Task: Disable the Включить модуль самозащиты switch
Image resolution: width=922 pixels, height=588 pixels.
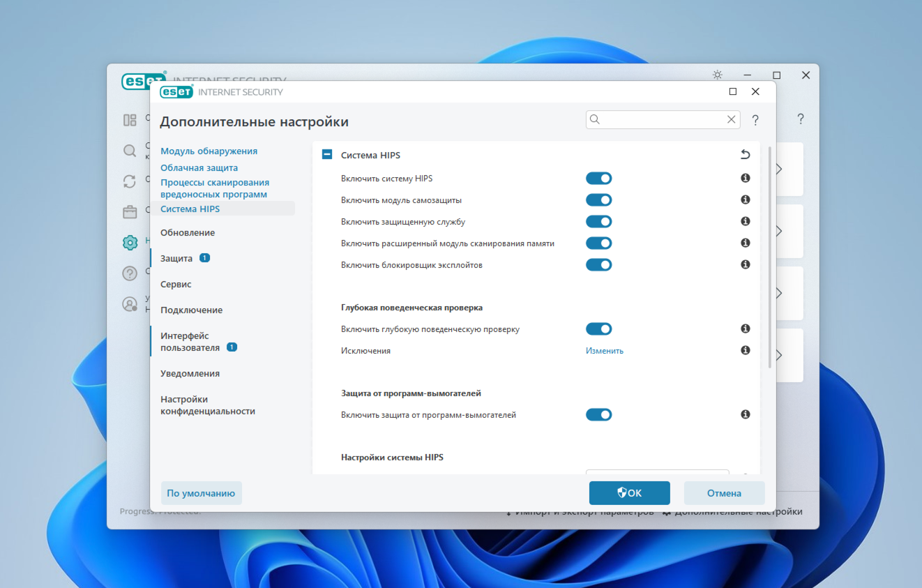Action: (x=598, y=200)
